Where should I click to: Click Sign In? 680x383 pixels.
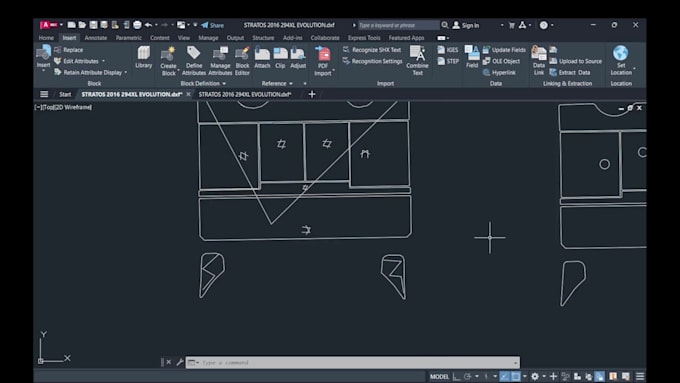[466, 25]
